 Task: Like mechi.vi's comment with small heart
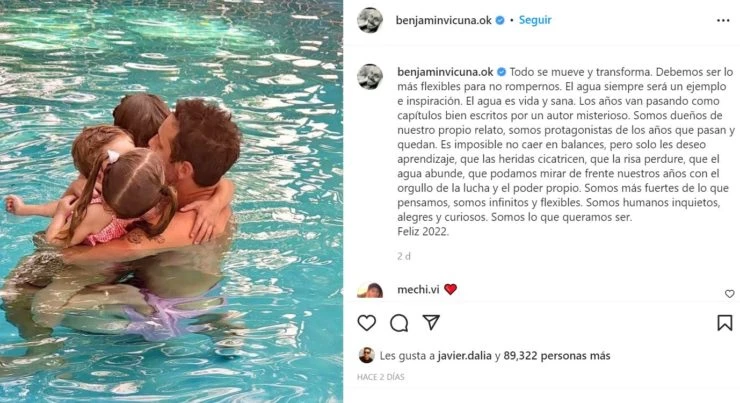[x=730, y=294]
